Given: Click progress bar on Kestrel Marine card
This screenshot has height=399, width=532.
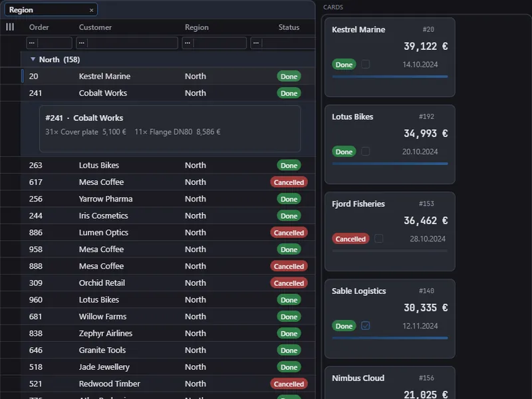Looking at the screenshot, I should click(x=390, y=76).
